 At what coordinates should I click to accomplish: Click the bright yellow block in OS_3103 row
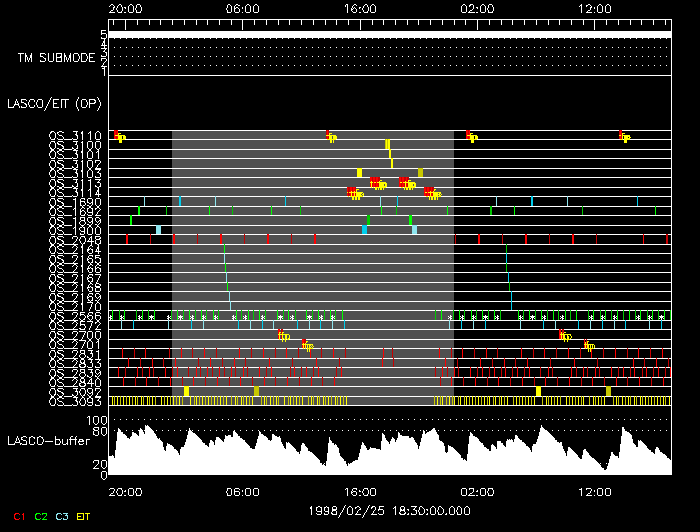359,173
